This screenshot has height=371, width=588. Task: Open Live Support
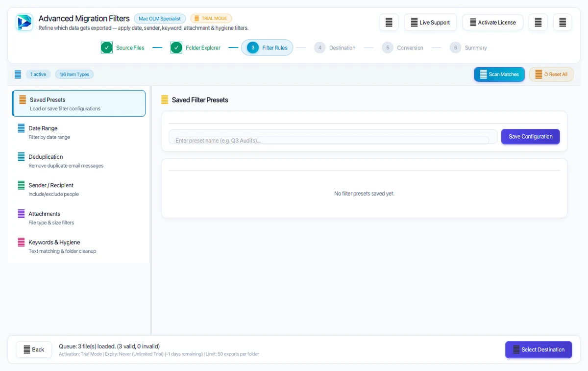(430, 23)
